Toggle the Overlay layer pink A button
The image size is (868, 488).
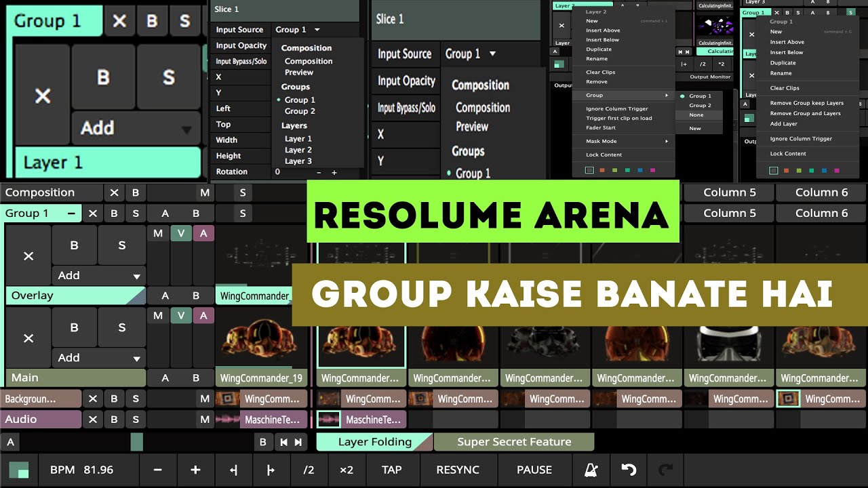[x=203, y=233]
